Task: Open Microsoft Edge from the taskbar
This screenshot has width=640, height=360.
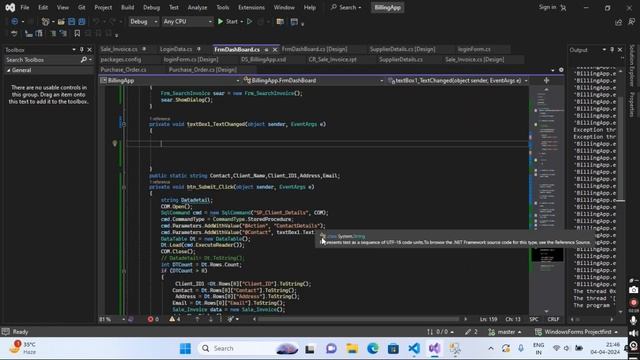Action: tap(373, 348)
